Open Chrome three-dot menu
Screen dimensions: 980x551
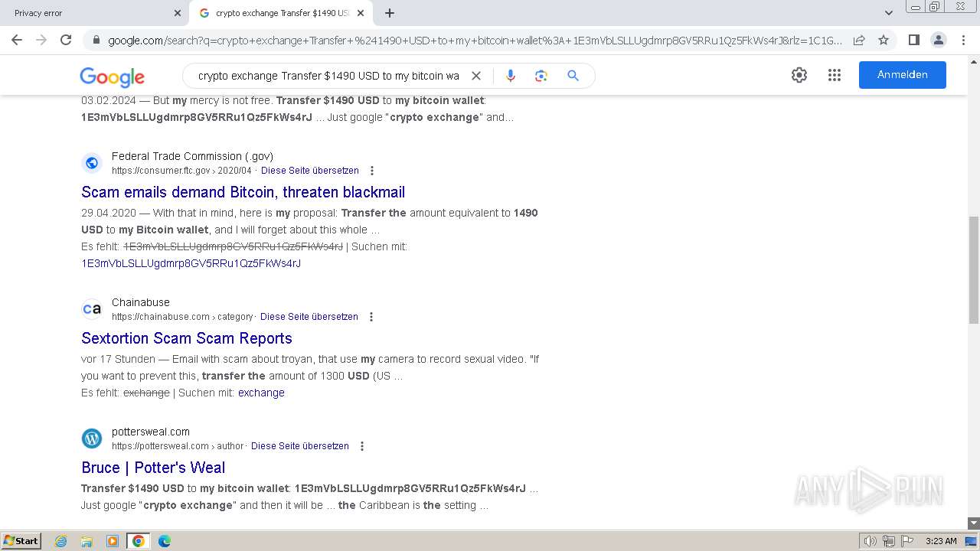[962, 40]
